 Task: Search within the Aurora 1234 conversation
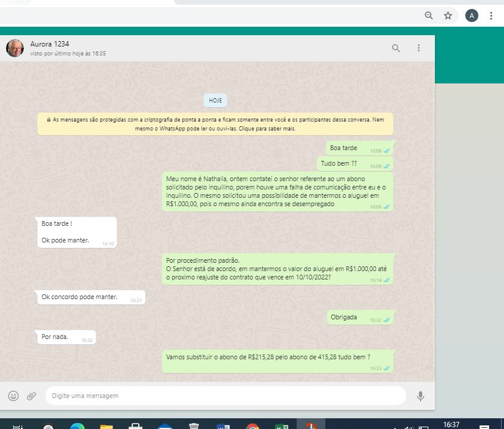coord(396,48)
